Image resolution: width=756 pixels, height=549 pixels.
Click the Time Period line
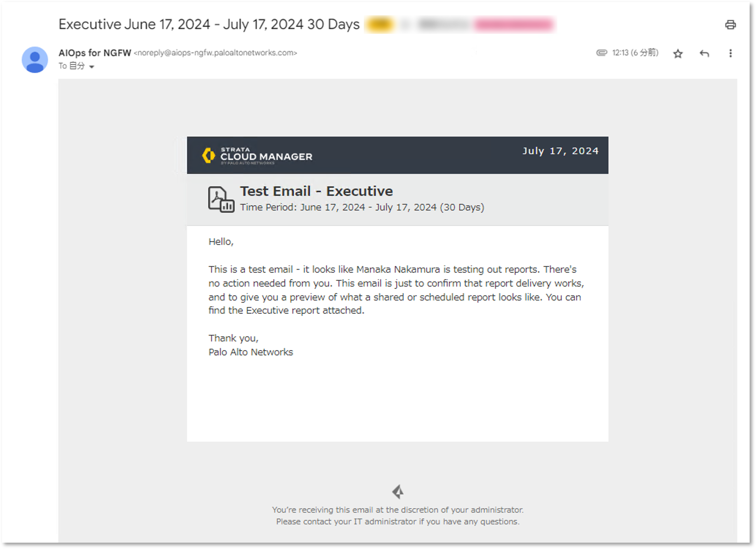tap(362, 207)
